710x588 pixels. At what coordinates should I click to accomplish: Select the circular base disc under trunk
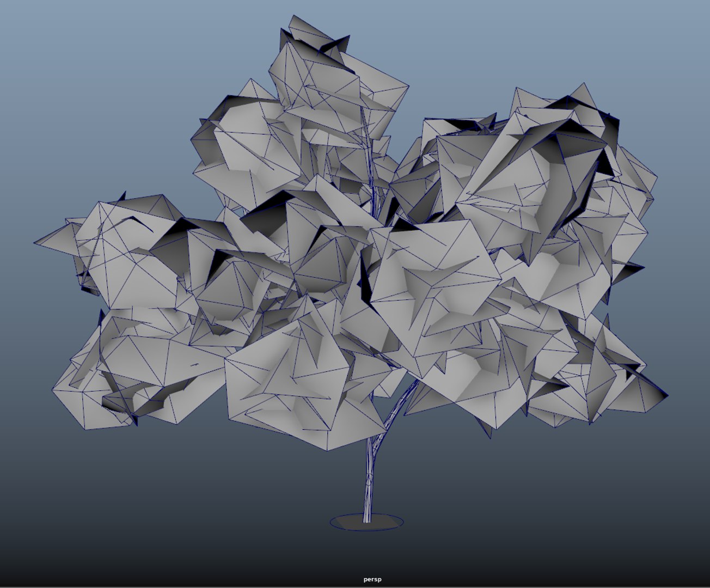pyautogui.click(x=366, y=522)
